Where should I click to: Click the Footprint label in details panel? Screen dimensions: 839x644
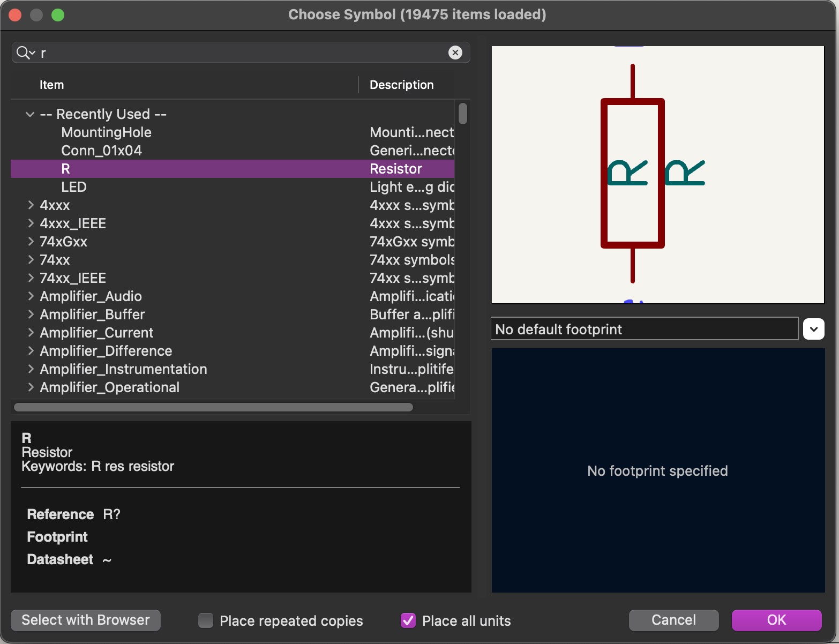click(57, 537)
